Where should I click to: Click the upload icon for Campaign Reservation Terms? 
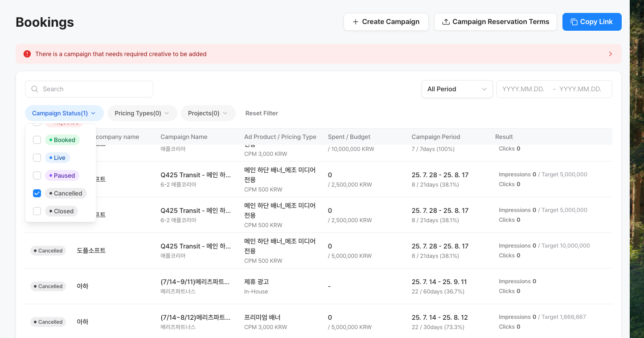[x=446, y=22]
